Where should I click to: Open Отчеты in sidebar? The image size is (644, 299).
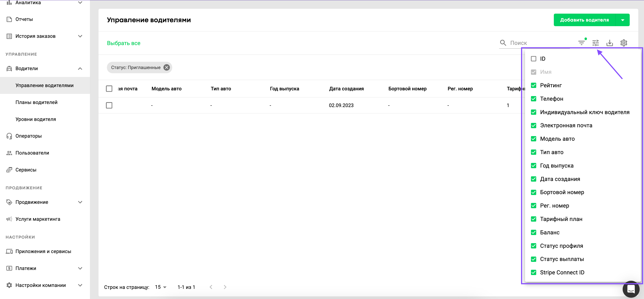[24, 19]
